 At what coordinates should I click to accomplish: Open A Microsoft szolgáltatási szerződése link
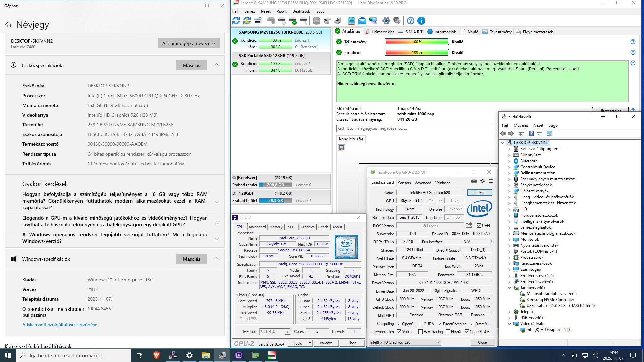click(60, 325)
